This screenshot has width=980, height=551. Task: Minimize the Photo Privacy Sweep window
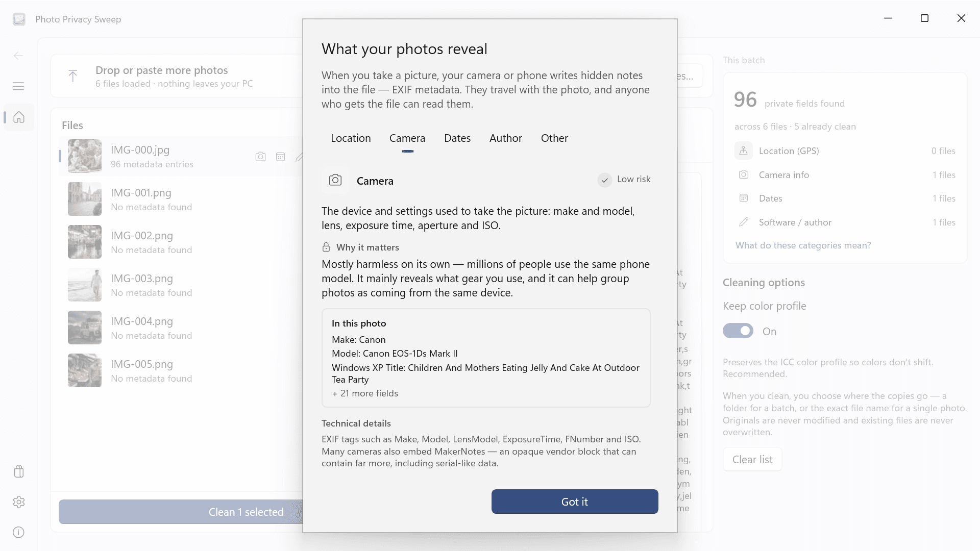[x=888, y=18]
